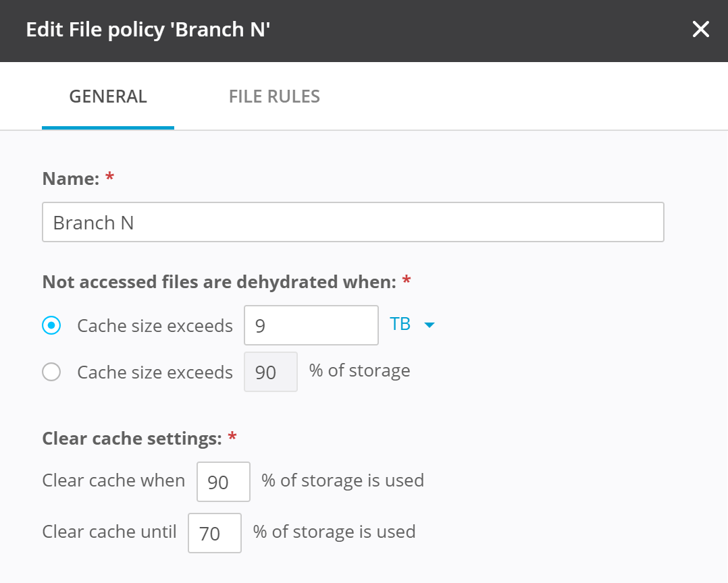The image size is (728, 583).
Task: Click inside the policy Name field
Action: (353, 221)
